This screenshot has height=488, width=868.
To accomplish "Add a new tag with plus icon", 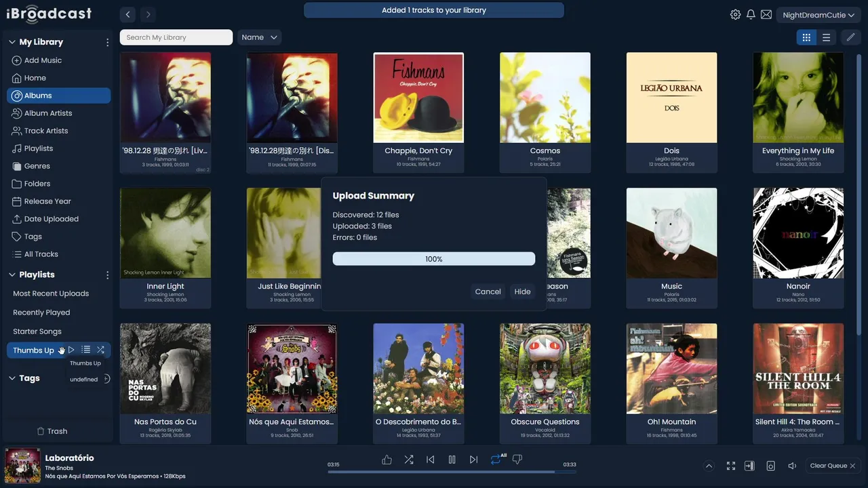I will (x=106, y=379).
